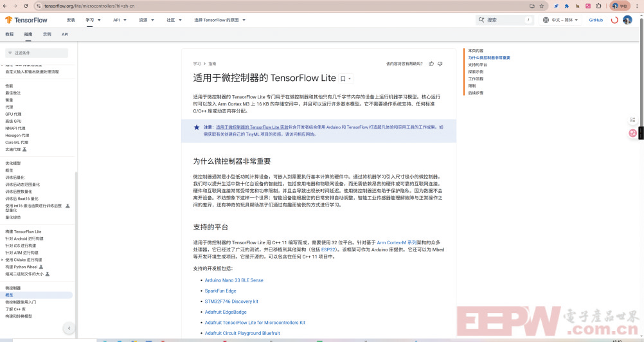Click the thumbs-up helpful icon
The width and height of the screenshot is (644, 342).
[x=431, y=64]
